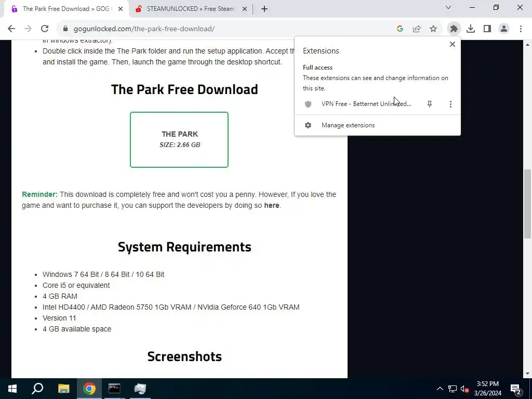Share this page via share icon
This screenshot has width=532, height=399.
click(417, 29)
